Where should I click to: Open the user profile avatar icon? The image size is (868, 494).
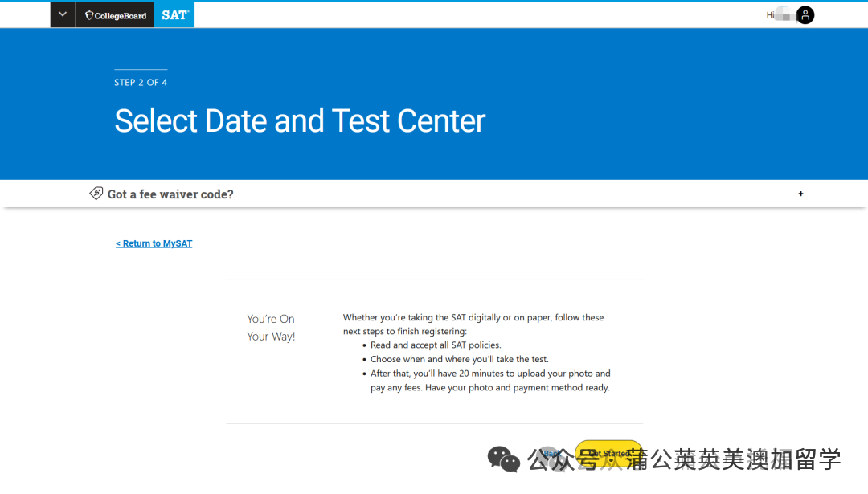[x=805, y=14]
